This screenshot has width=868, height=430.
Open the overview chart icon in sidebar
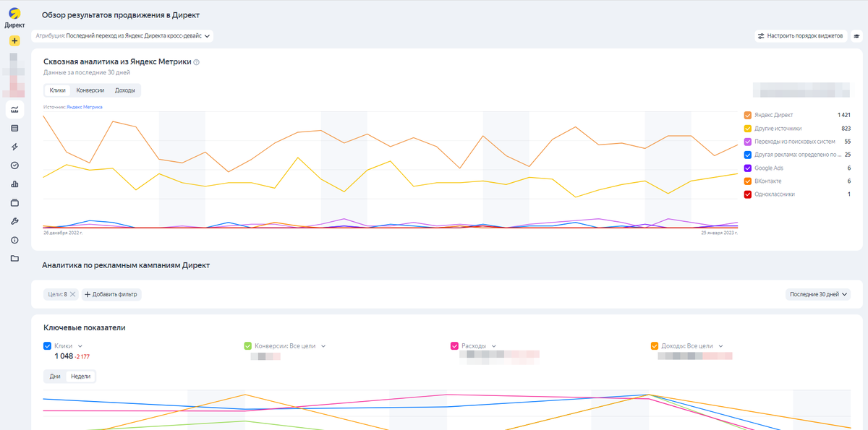(x=14, y=110)
